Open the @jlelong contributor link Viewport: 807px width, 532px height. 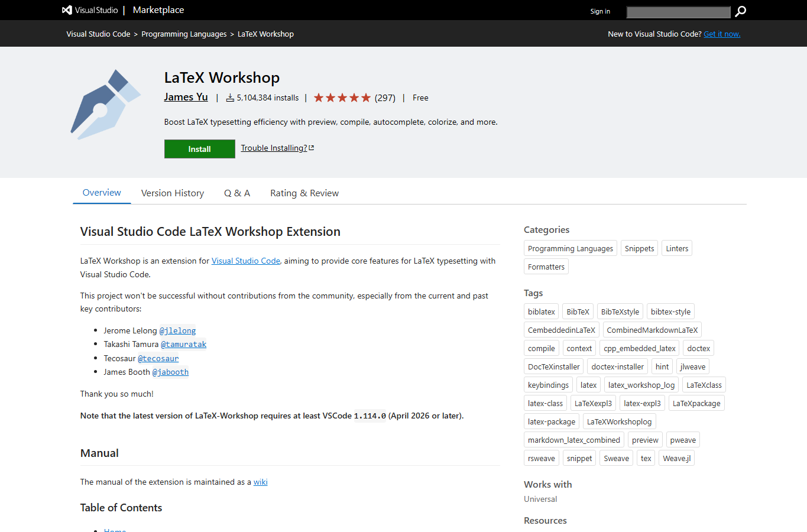point(177,330)
